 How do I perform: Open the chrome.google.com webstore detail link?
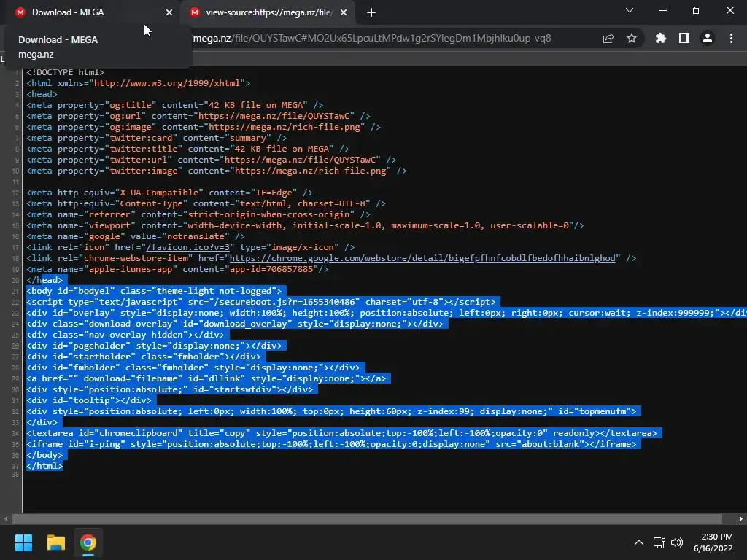pos(422,258)
